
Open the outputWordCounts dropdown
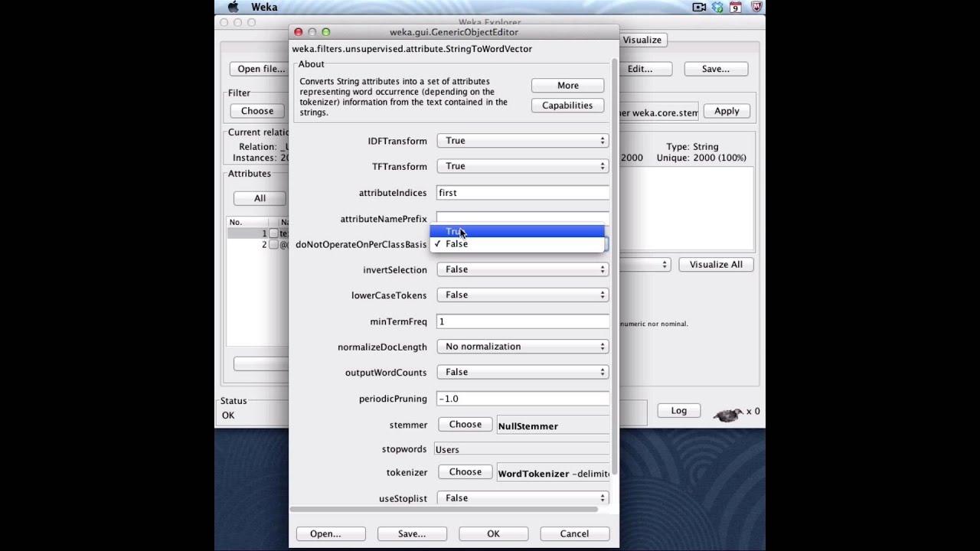pos(523,372)
